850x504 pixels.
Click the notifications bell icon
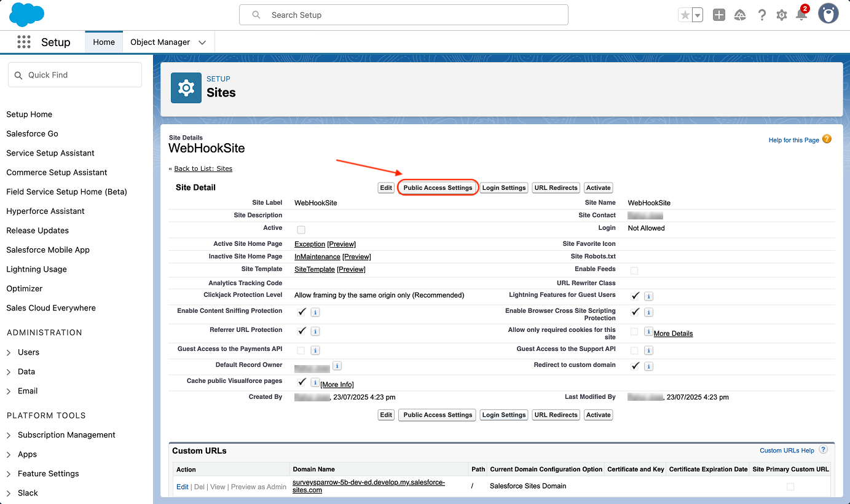801,15
